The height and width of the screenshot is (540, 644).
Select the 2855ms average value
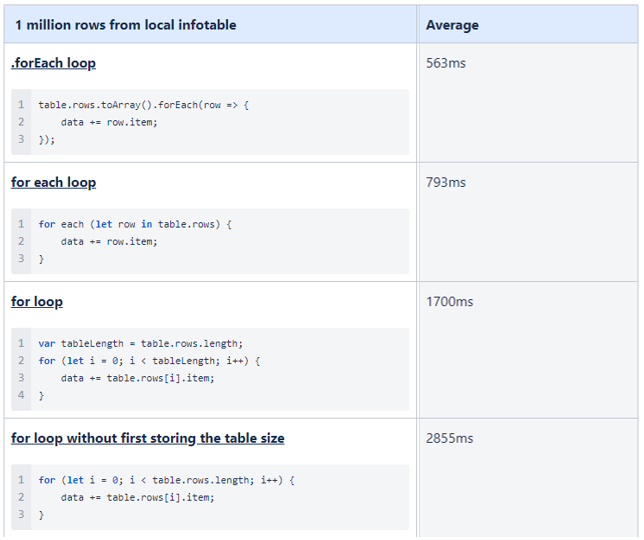point(449,438)
